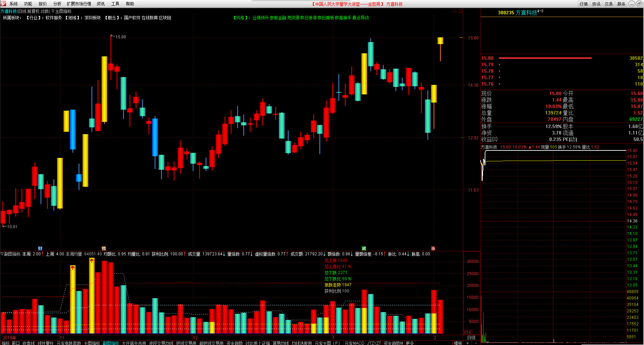The width and height of the screenshot is (644, 345).
Task: Expand the 主图指标 dropdown triangle
Action: [53, 11]
